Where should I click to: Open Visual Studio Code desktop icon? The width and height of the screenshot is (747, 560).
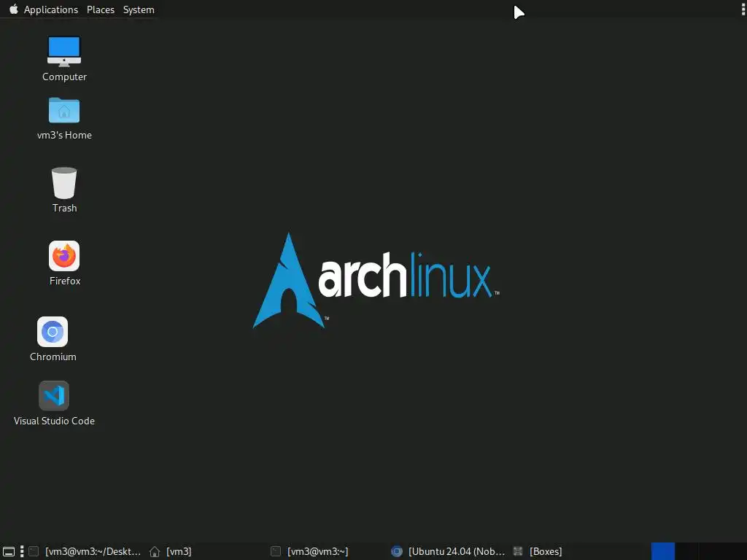pyautogui.click(x=54, y=403)
